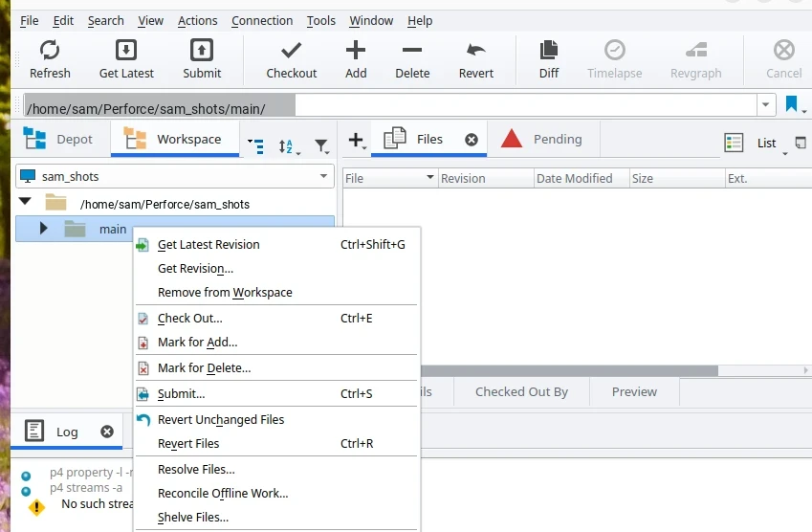Screen dimensions: 812x532
Task: Choose Shelve Files...
Action: point(276,517)
